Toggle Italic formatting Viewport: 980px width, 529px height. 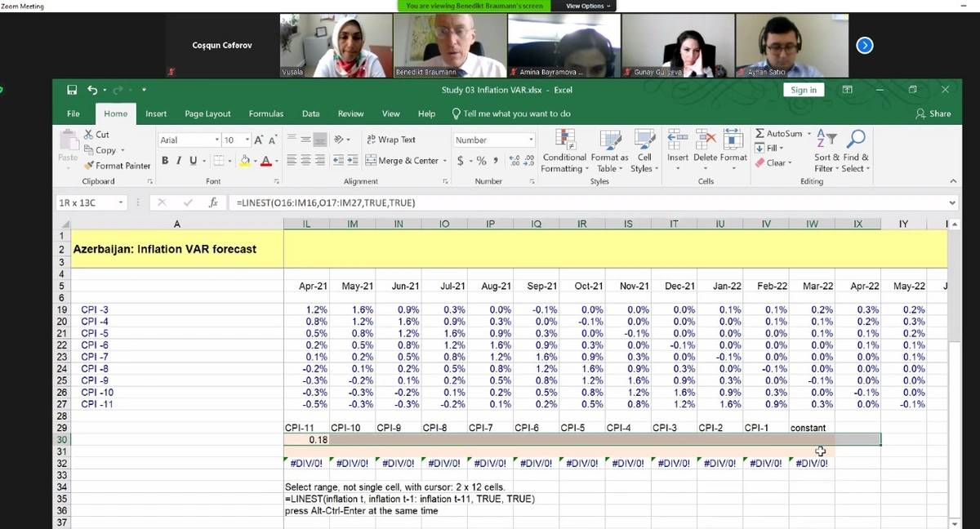click(179, 161)
